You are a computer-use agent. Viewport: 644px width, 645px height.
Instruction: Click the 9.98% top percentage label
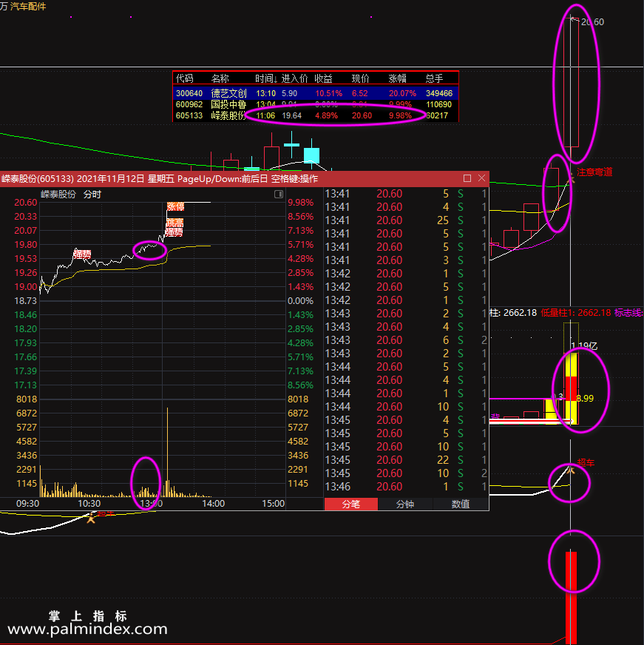pyautogui.click(x=301, y=203)
